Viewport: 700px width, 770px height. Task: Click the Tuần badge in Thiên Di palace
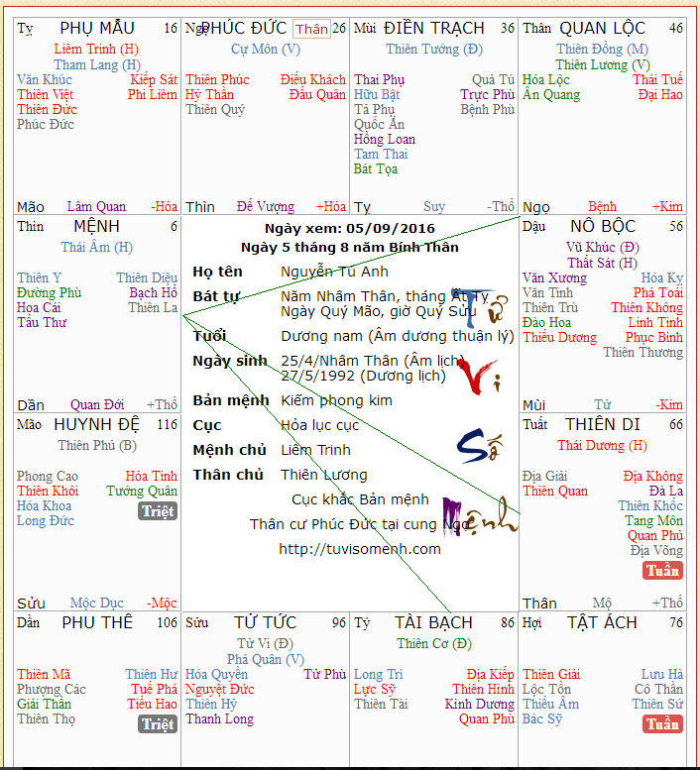(662, 571)
